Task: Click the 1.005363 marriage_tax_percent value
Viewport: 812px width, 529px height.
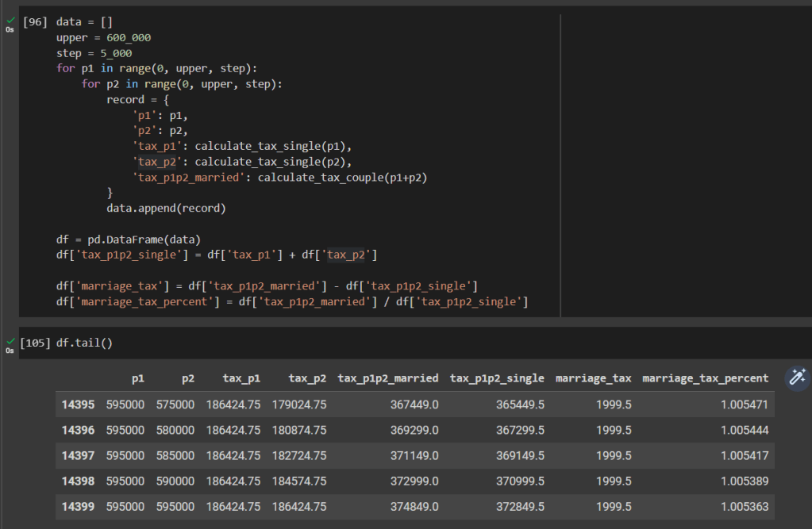Action: point(745,506)
